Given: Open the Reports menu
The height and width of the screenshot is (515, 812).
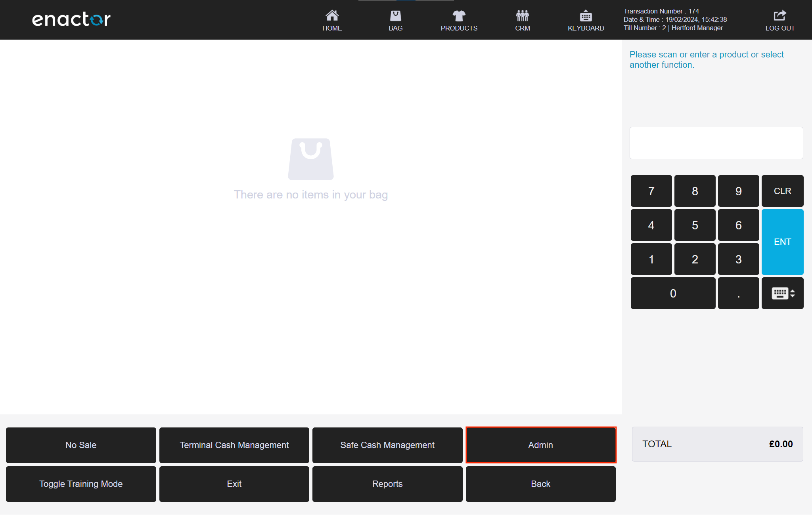Looking at the screenshot, I should (387, 484).
